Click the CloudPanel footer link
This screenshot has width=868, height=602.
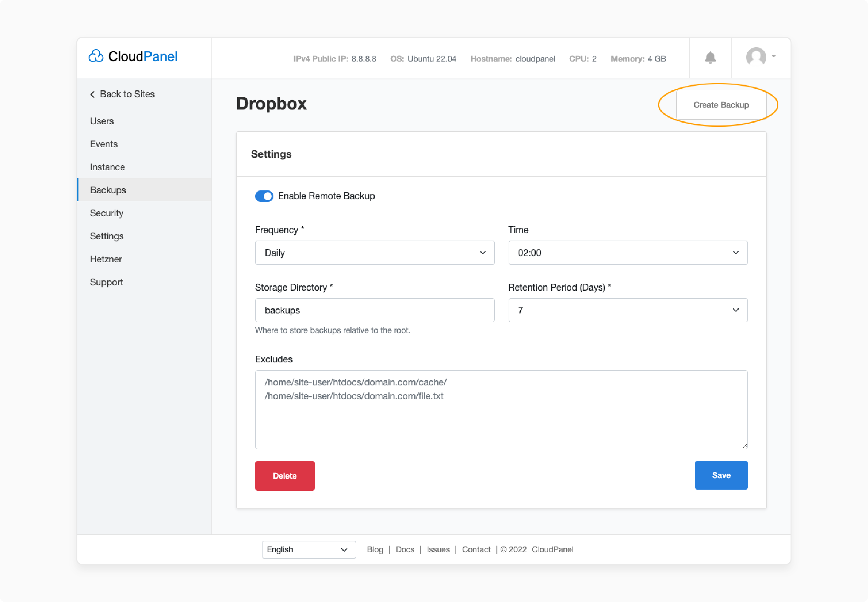(x=552, y=550)
